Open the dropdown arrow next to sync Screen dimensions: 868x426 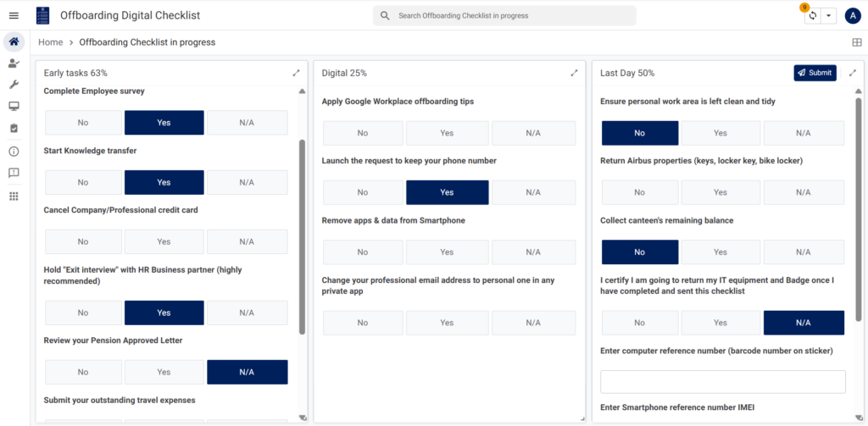click(x=828, y=15)
